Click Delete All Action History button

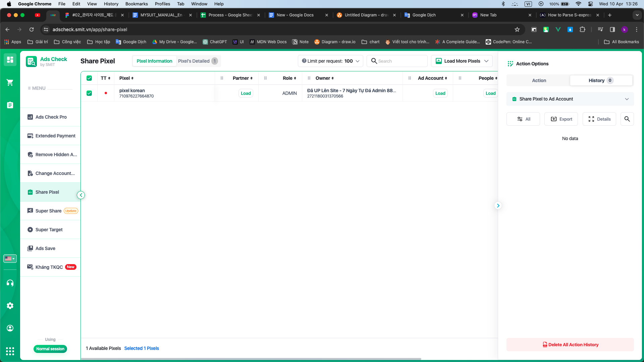570,345
